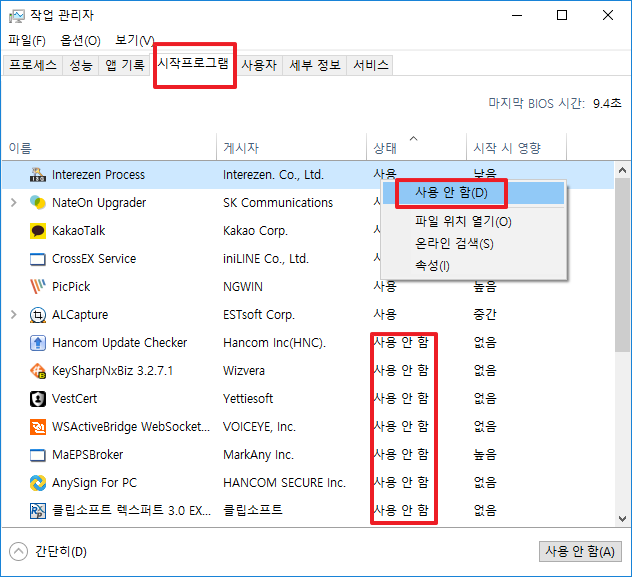Open the 옵션(O) menu
Image resolution: width=632 pixels, height=577 pixels.
coord(80,40)
